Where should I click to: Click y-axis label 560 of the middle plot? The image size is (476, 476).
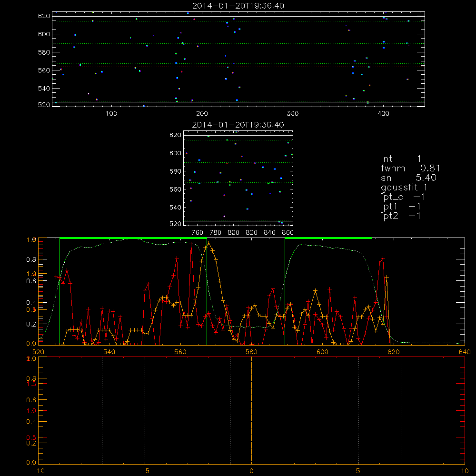175,189
